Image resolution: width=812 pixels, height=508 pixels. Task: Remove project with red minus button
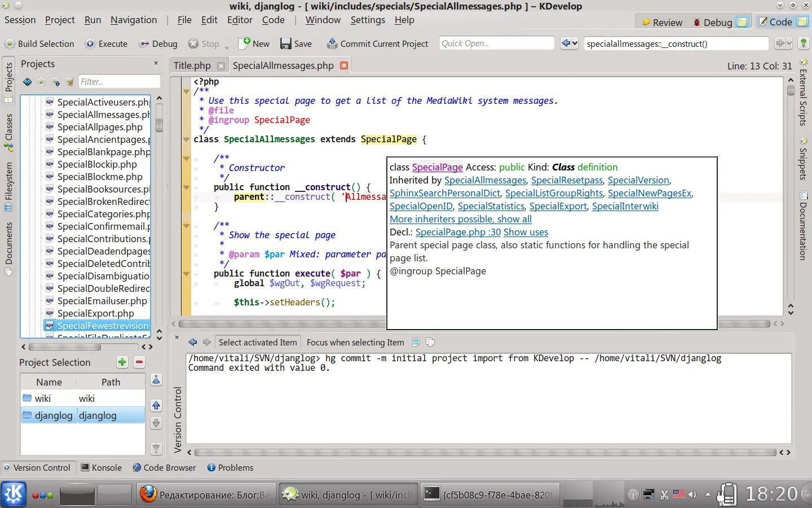pyautogui.click(x=139, y=362)
